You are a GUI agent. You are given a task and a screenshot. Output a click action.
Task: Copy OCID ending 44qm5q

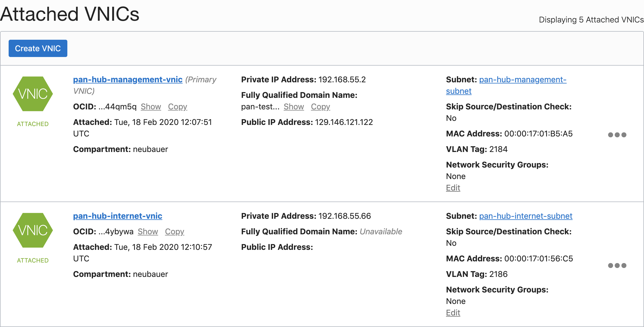coord(177,107)
